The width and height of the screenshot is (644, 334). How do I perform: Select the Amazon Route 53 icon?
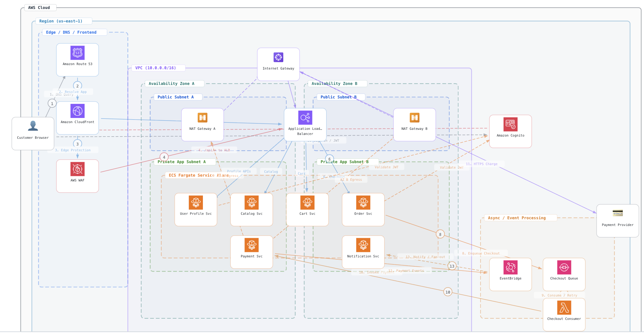point(77,53)
